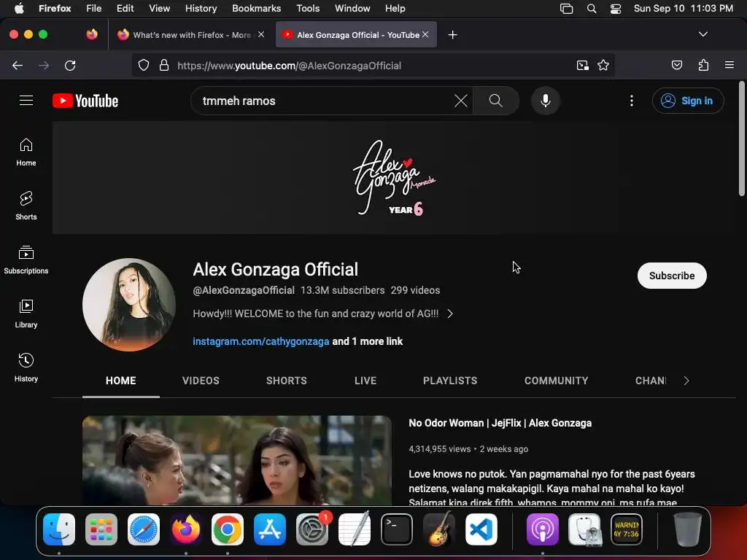Reload the page in Firefox
The image size is (747, 560).
click(x=70, y=65)
